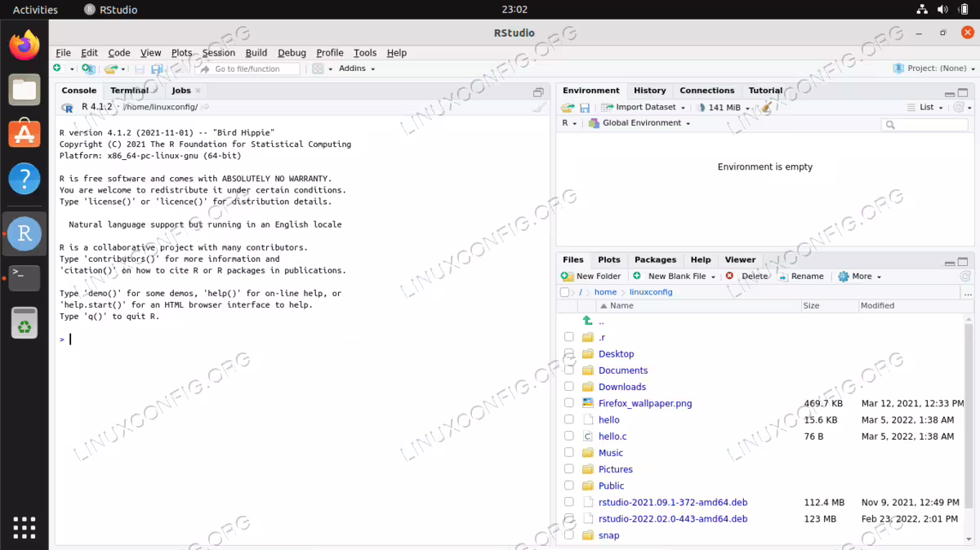Image resolution: width=980 pixels, height=550 pixels.
Task: Open the Tools menu
Action: coord(365,52)
